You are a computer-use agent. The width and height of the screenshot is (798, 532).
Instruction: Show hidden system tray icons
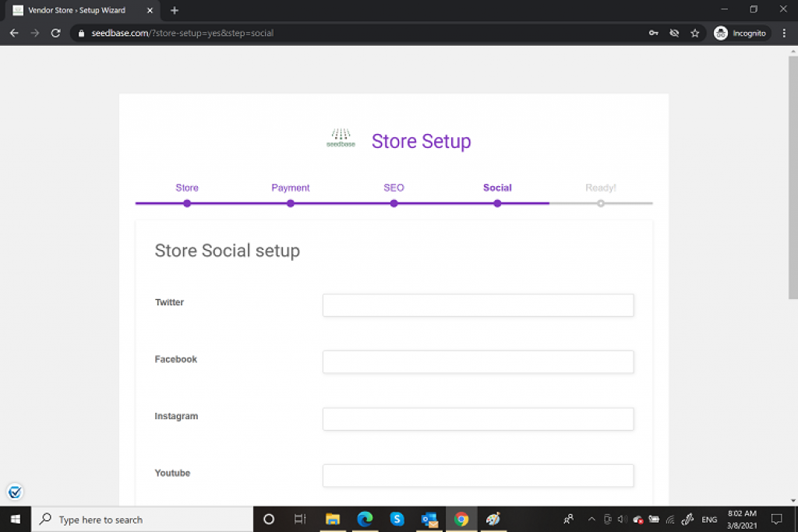coord(591,520)
